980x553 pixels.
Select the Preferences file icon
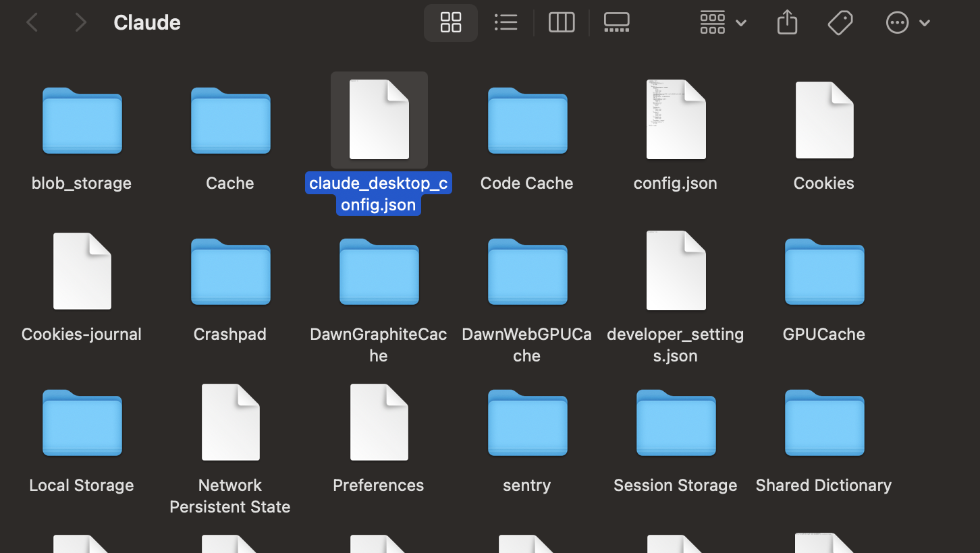point(379,422)
